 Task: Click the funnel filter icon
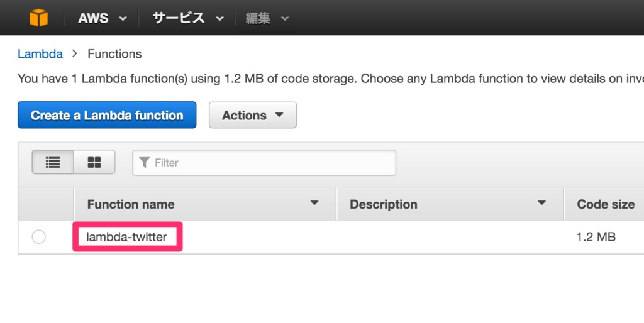point(145,163)
